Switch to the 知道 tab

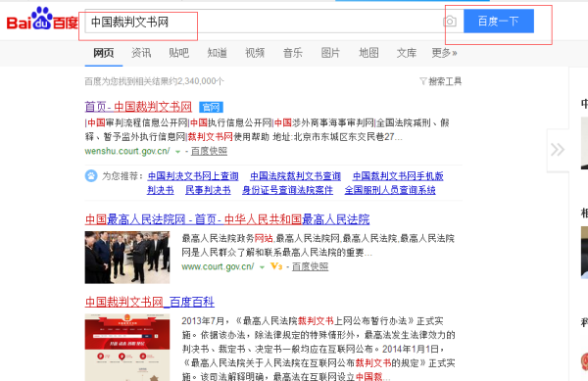pyautogui.click(x=218, y=53)
